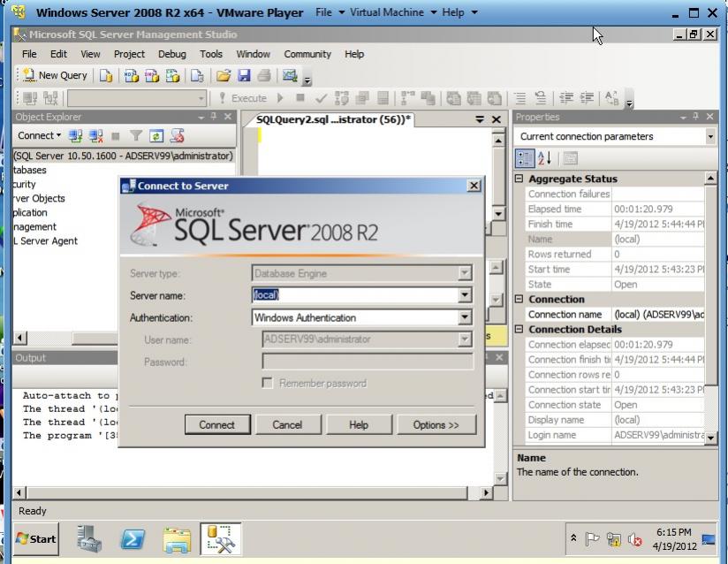The height and width of the screenshot is (564, 728).
Task: Click Disconnect icon in Object Explorer toolbar
Action: 95,135
